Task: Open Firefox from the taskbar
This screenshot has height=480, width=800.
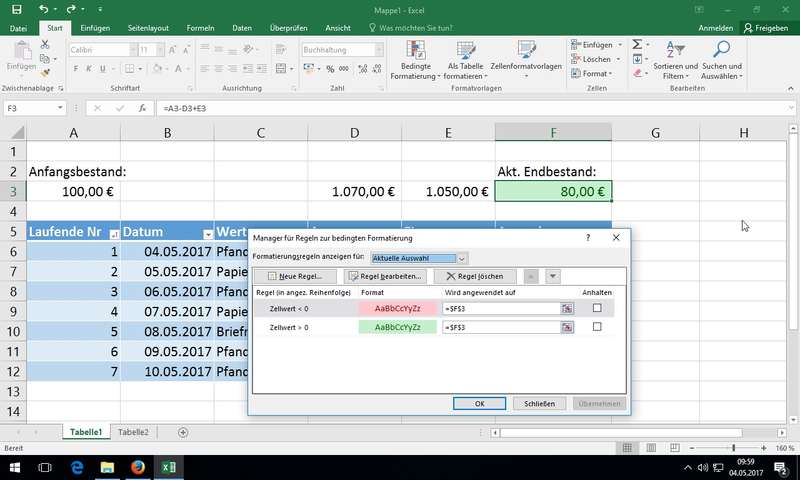Action: click(x=138, y=468)
